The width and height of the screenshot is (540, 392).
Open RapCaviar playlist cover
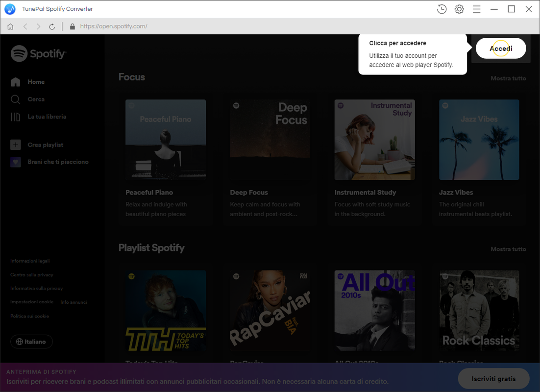click(x=270, y=310)
